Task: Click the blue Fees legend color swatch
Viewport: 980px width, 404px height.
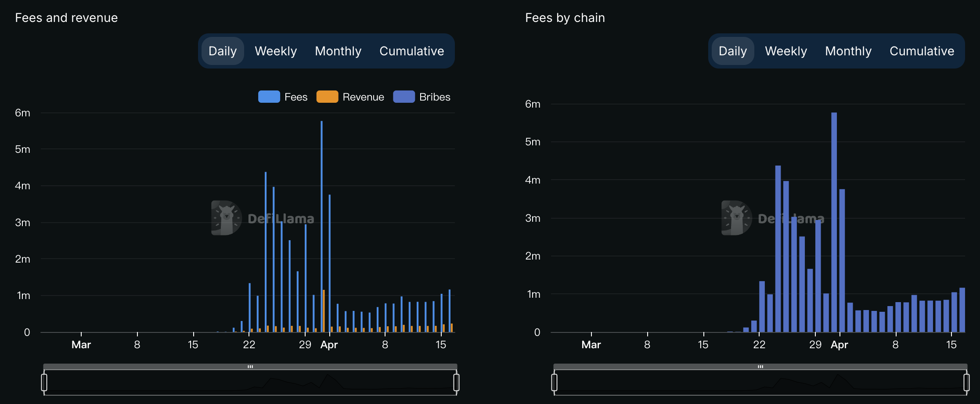Action: pyautogui.click(x=269, y=97)
